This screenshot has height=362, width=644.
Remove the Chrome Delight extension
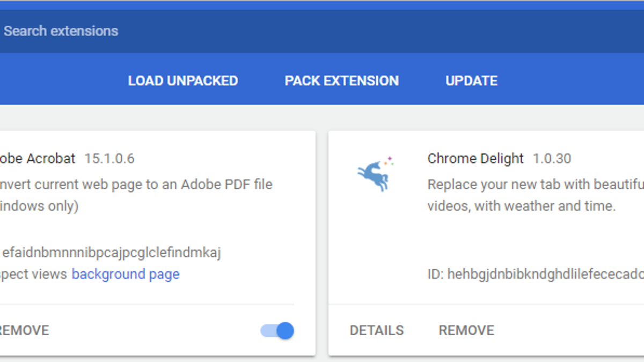click(x=466, y=330)
